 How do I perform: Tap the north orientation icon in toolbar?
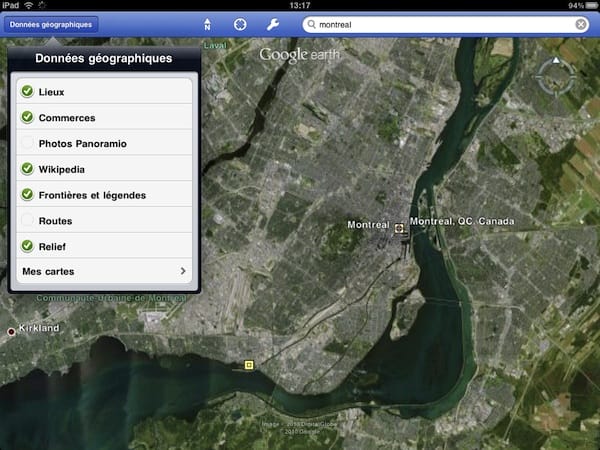pos(207,23)
